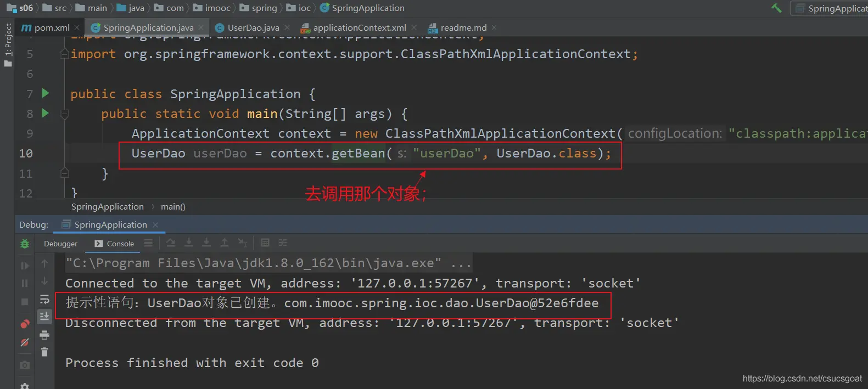Click SpringApplication in editor breadcrumb bar

point(108,207)
